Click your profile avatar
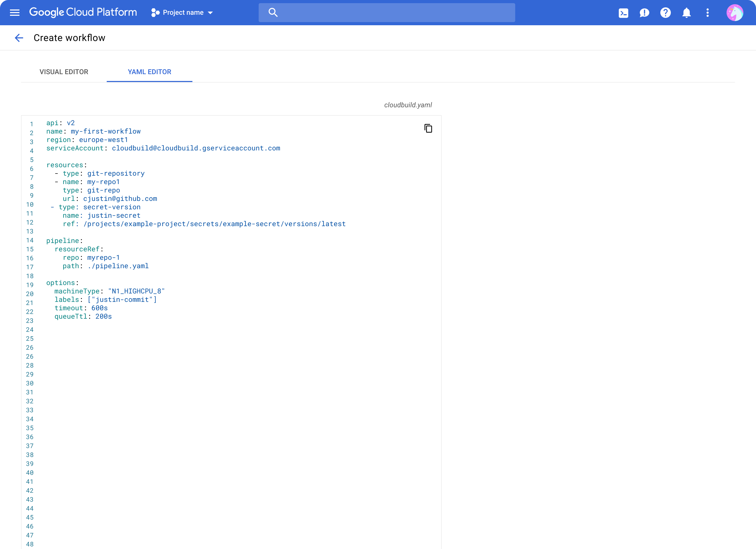The height and width of the screenshot is (549, 756). click(735, 13)
